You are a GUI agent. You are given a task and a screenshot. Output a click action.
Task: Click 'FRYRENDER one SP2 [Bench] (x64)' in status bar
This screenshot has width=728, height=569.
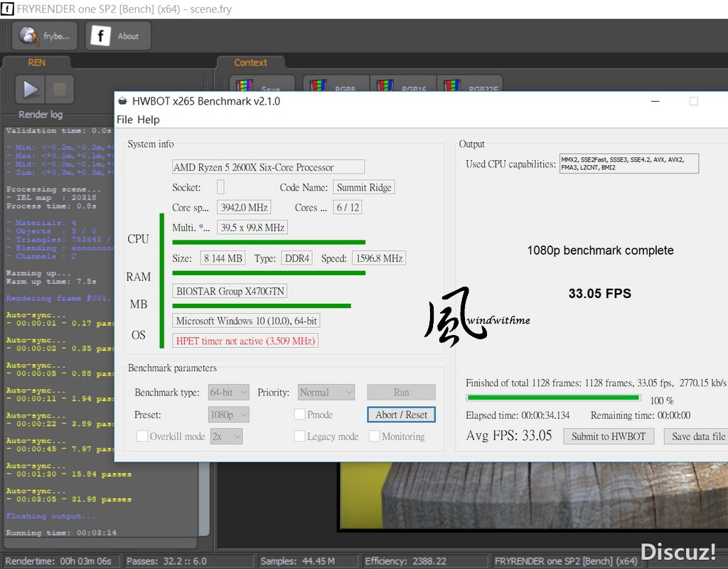point(565,561)
